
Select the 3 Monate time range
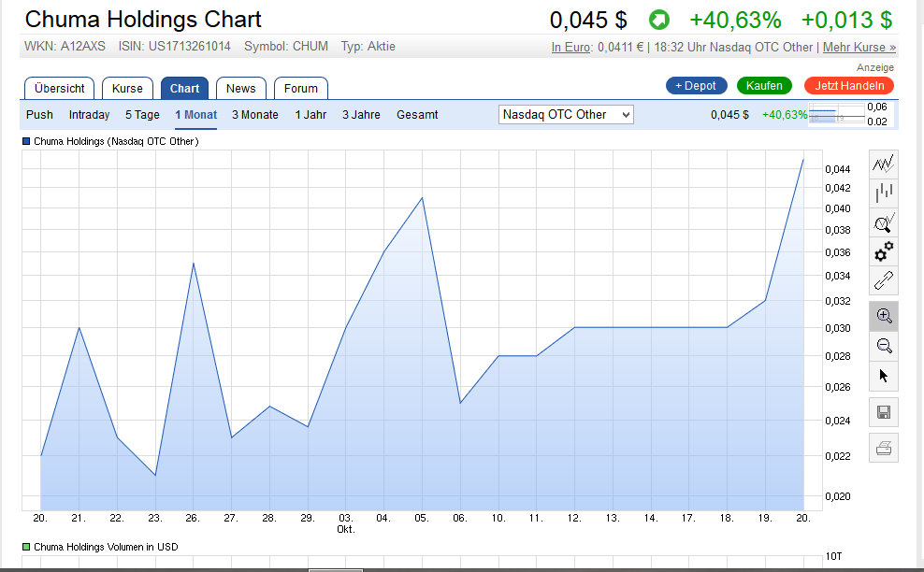255,115
